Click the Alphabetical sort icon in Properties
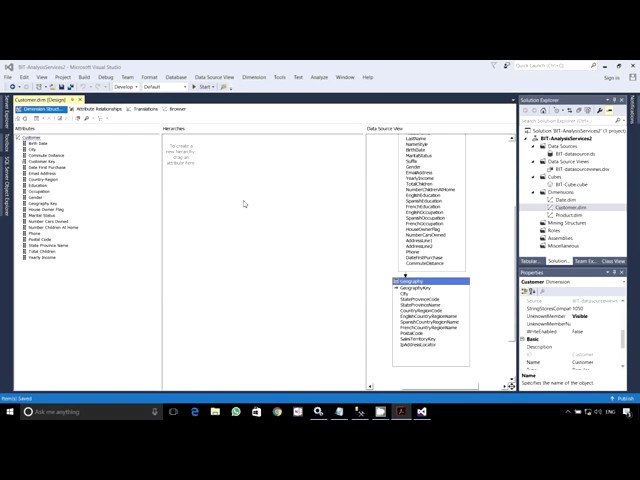This screenshot has width=640, height=480. click(x=532, y=291)
